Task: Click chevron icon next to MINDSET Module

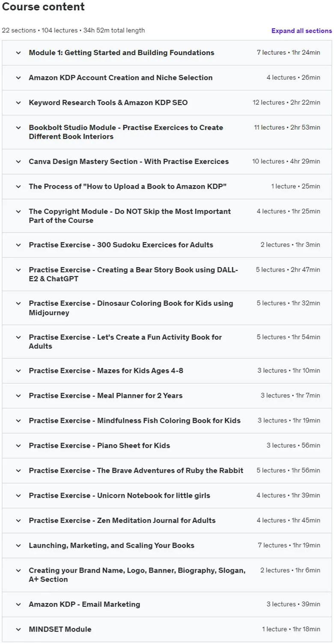Action: [x=18, y=629]
